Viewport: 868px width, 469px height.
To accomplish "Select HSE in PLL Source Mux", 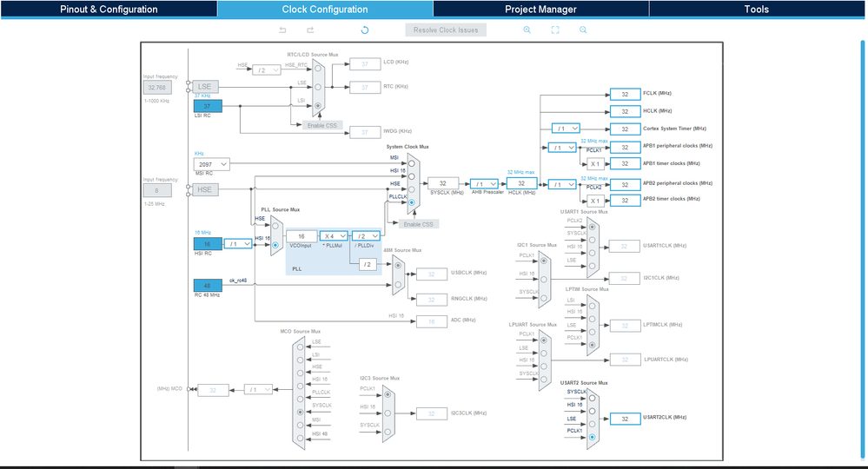I will click(x=275, y=226).
